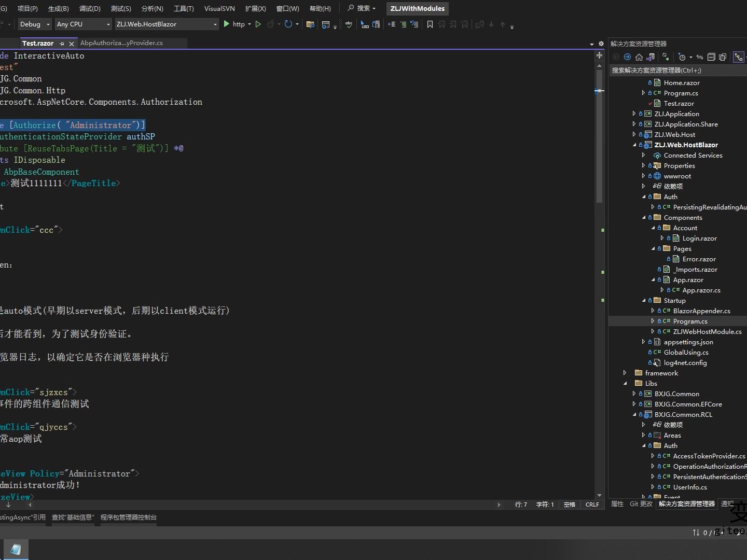The width and height of the screenshot is (747, 560).
Task: Toggle the highlighted tree-view icon in Solution Explorer
Action: pyautogui.click(x=739, y=57)
